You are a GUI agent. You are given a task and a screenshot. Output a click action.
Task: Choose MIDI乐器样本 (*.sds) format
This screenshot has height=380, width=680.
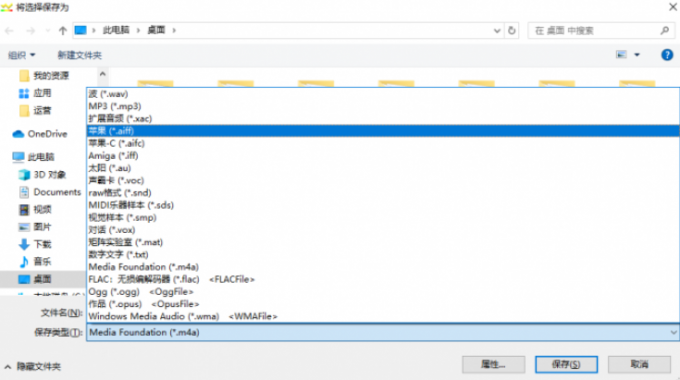(383, 205)
